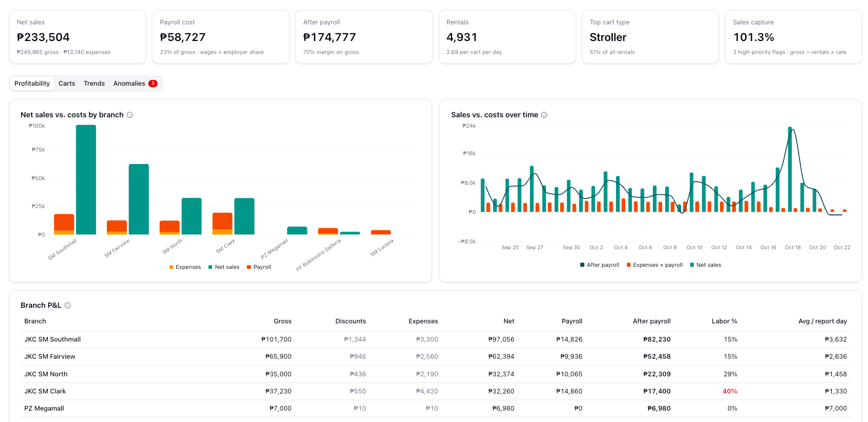
Task: Select the JKC SM Southmall row name
Action: point(52,339)
